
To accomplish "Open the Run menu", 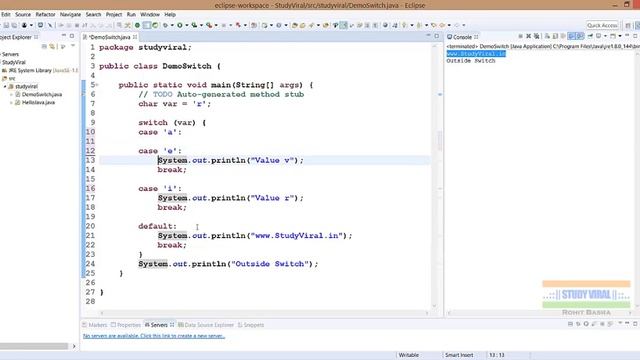I will tap(131, 14).
